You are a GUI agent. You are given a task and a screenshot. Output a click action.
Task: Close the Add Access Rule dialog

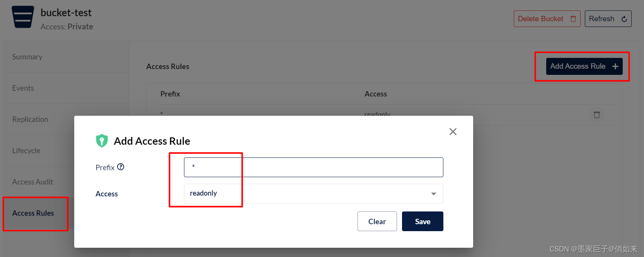click(453, 132)
